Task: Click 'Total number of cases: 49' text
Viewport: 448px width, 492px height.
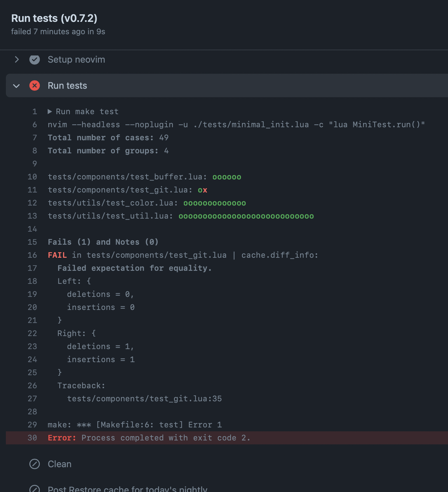Action: click(108, 138)
